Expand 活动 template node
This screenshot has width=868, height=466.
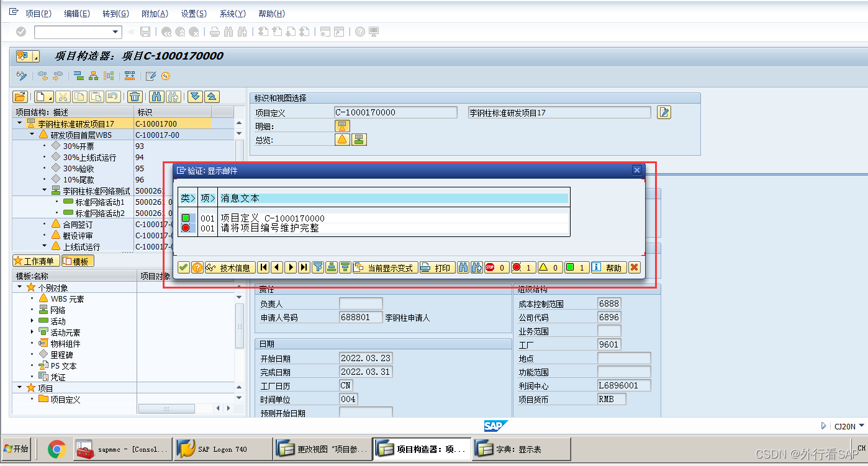(x=32, y=321)
